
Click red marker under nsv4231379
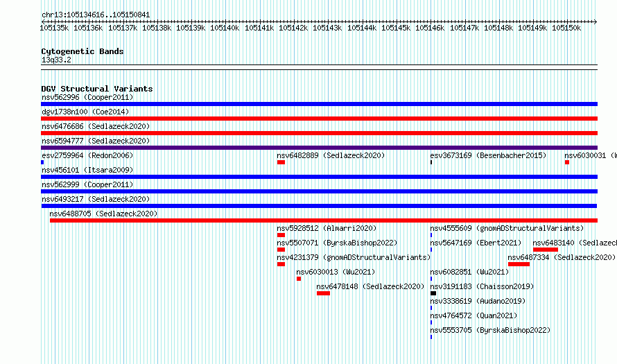(x=281, y=264)
